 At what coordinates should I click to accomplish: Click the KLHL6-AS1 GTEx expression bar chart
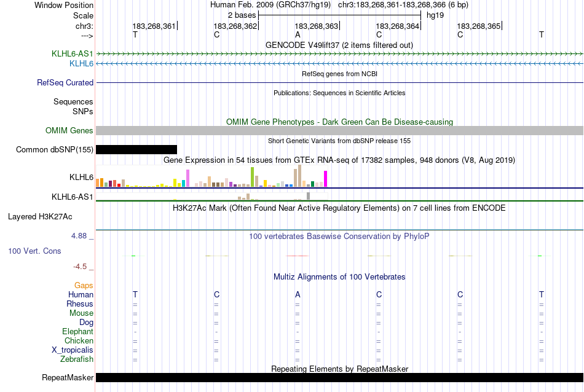pyautogui.click(x=211, y=196)
